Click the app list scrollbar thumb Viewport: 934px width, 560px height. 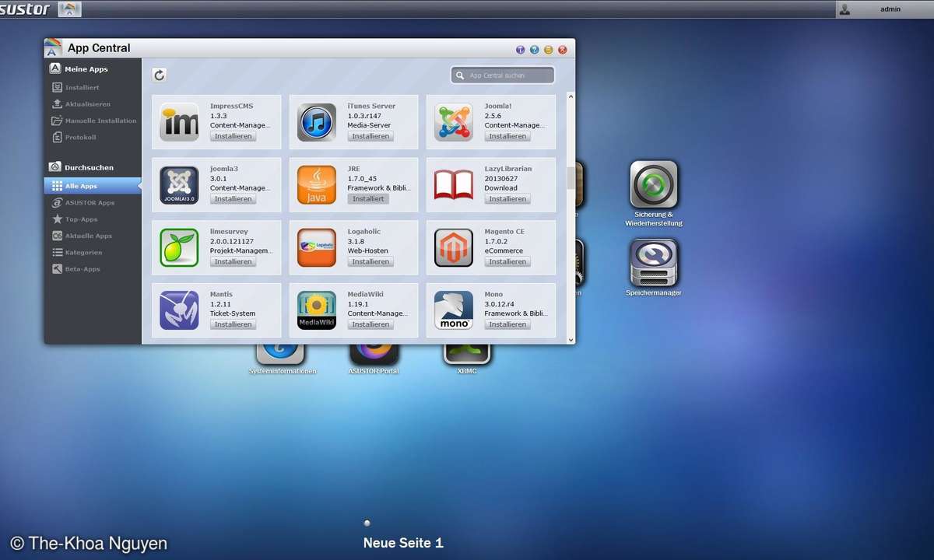click(571, 178)
